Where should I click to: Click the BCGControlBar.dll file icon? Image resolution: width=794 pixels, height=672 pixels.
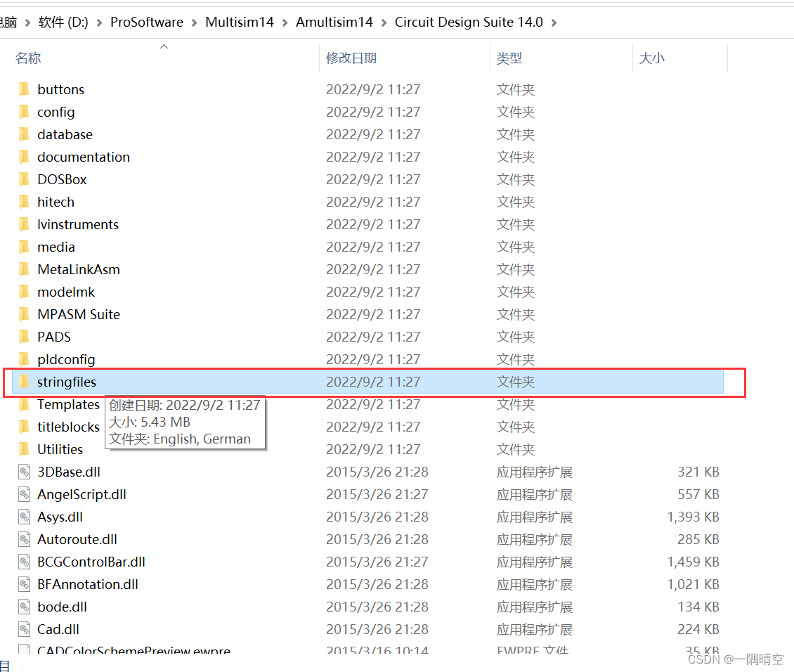pyautogui.click(x=24, y=562)
